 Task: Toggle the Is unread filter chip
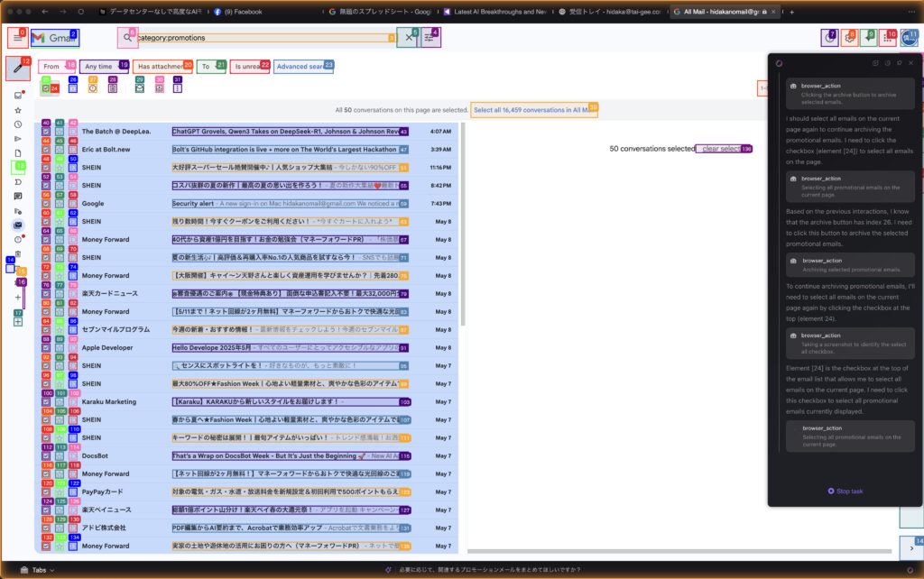pyautogui.click(x=250, y=67)
